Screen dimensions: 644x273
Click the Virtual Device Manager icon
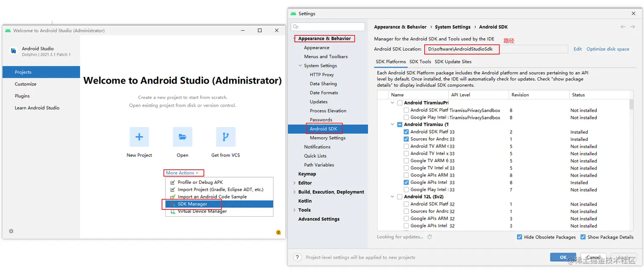click(172, 211)
